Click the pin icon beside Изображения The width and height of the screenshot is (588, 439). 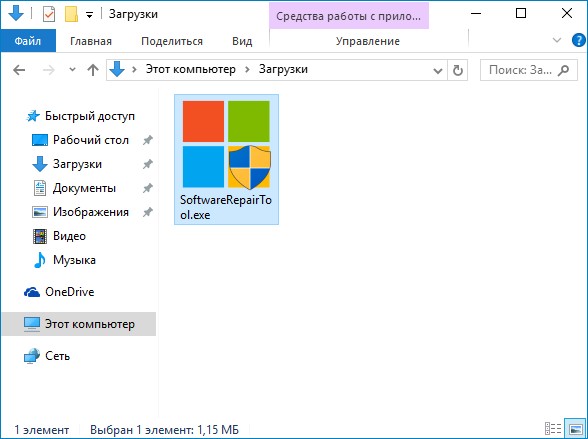click(x=148, y=212)
